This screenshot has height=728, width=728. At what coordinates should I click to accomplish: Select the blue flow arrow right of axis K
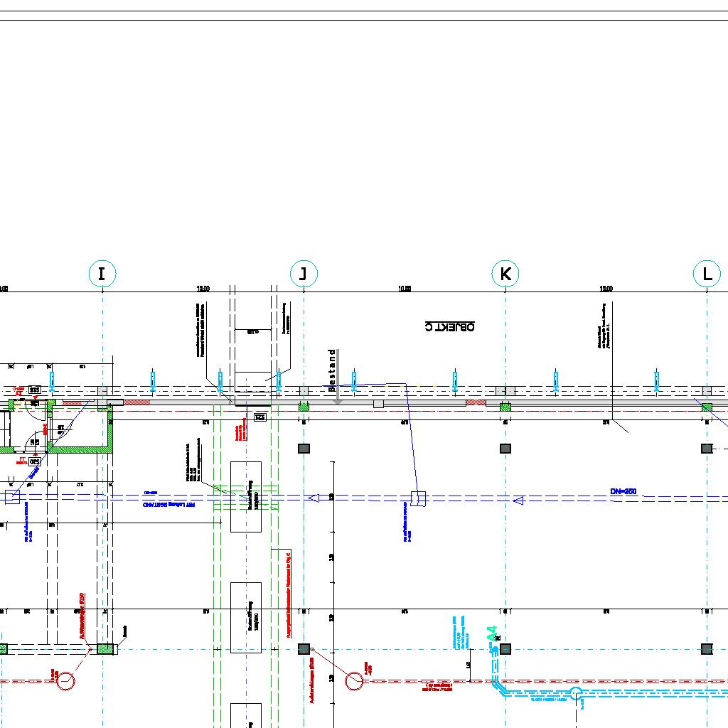tap(518, 500)
